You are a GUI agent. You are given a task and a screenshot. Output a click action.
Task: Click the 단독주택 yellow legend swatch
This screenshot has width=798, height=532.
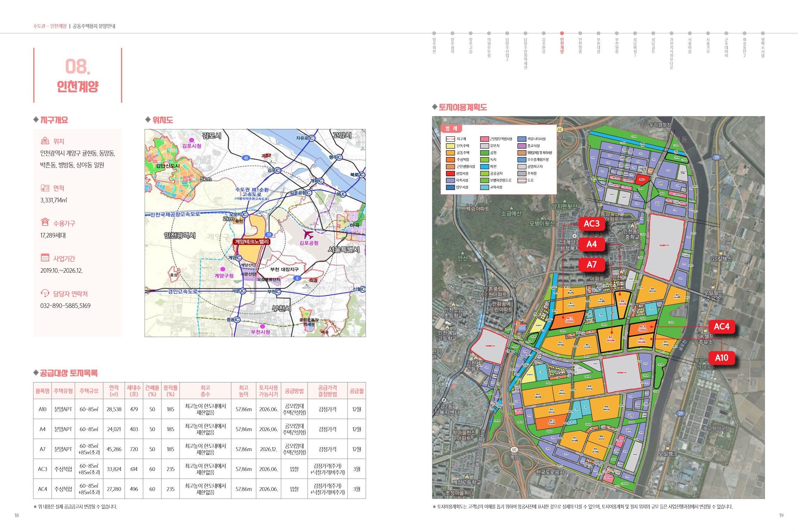pos(450,146)
